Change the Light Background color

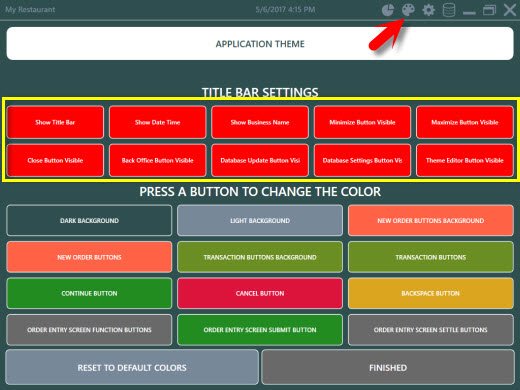click(x=260, y=221)
